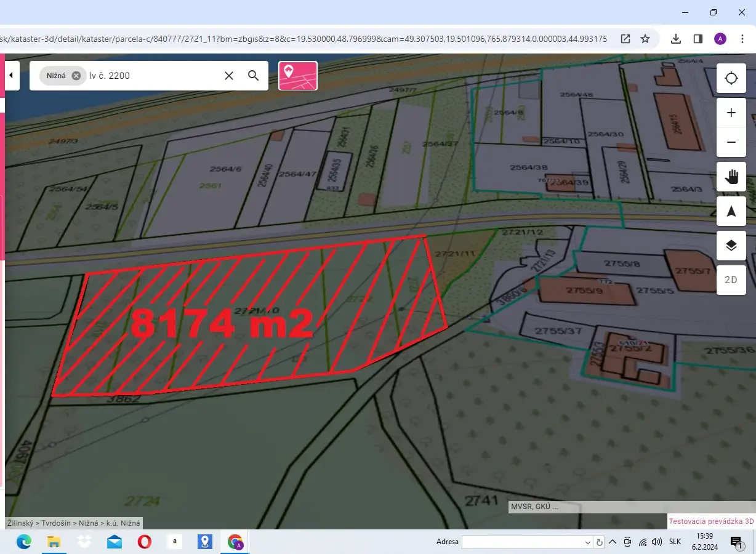This screenshot has width=756, height=554.
Task: Click parcel label 2721/12
Action: [523, 232]
